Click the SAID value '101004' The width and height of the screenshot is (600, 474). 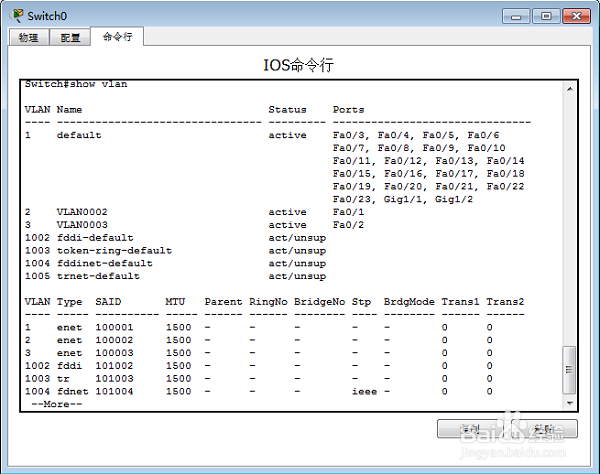point(114,391)
